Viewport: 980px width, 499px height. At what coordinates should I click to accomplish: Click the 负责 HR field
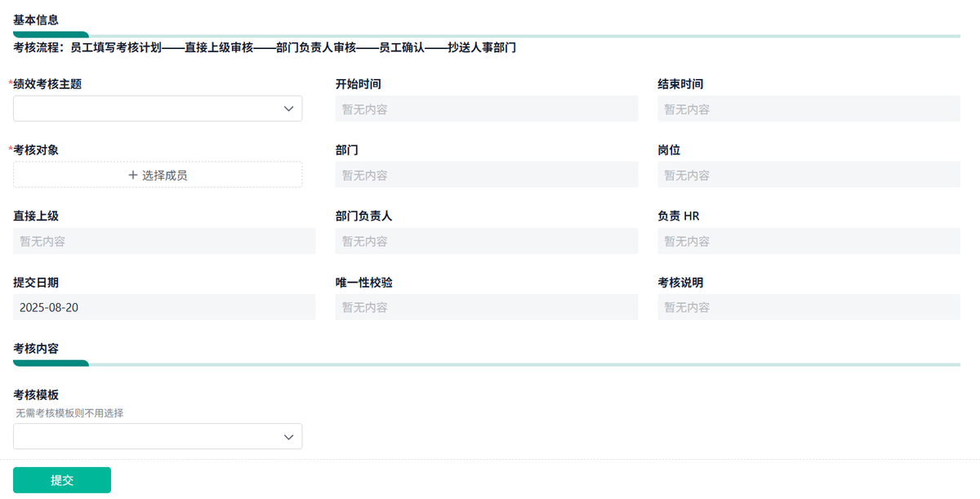tap(808, 241)
